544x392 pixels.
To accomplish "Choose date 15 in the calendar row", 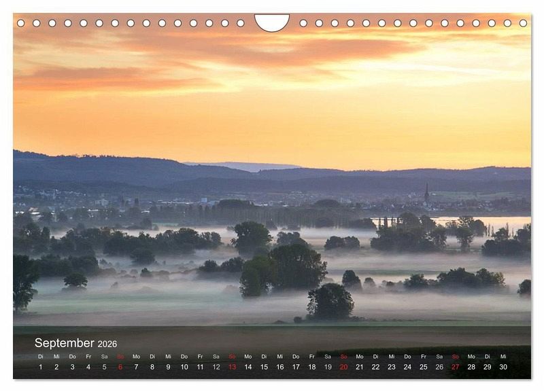I will coord(264,367).
